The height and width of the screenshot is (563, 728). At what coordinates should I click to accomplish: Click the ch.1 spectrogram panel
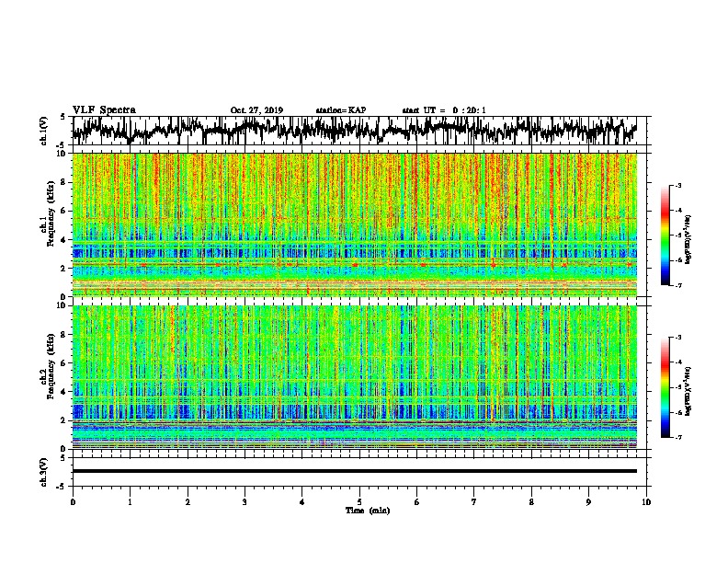(x=355, y=224)
